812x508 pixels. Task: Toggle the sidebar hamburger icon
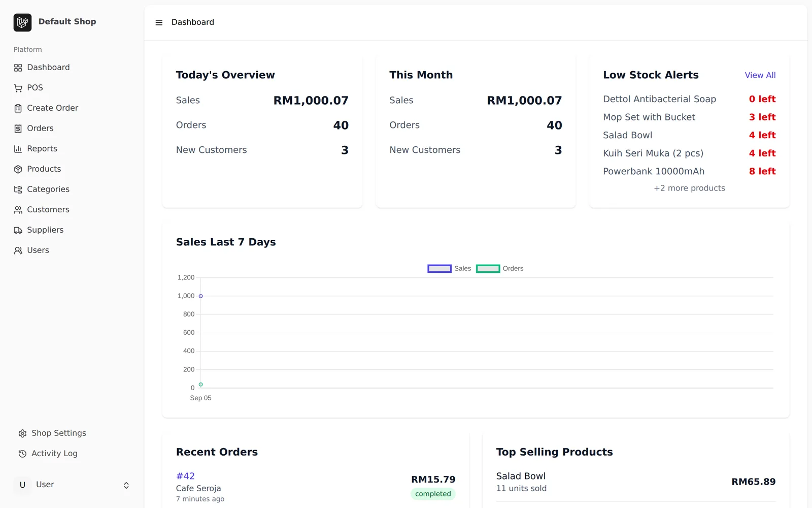point(159,22)
